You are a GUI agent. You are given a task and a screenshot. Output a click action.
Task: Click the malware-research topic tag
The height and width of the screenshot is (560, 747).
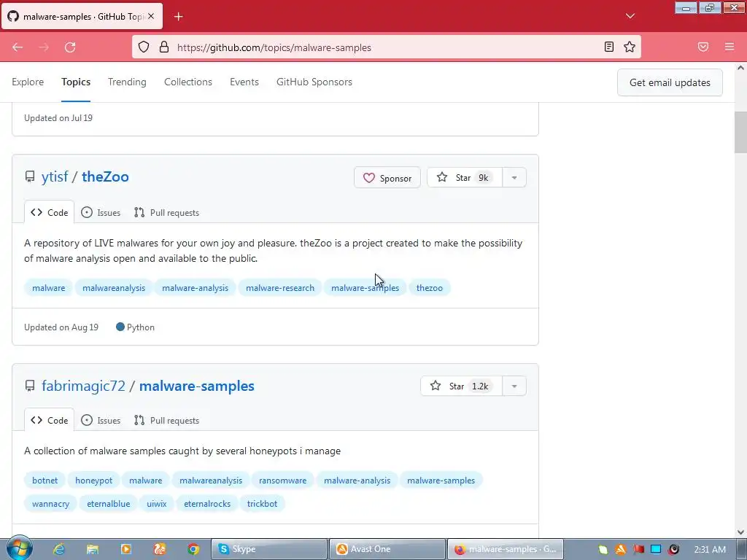click(280, 287)
